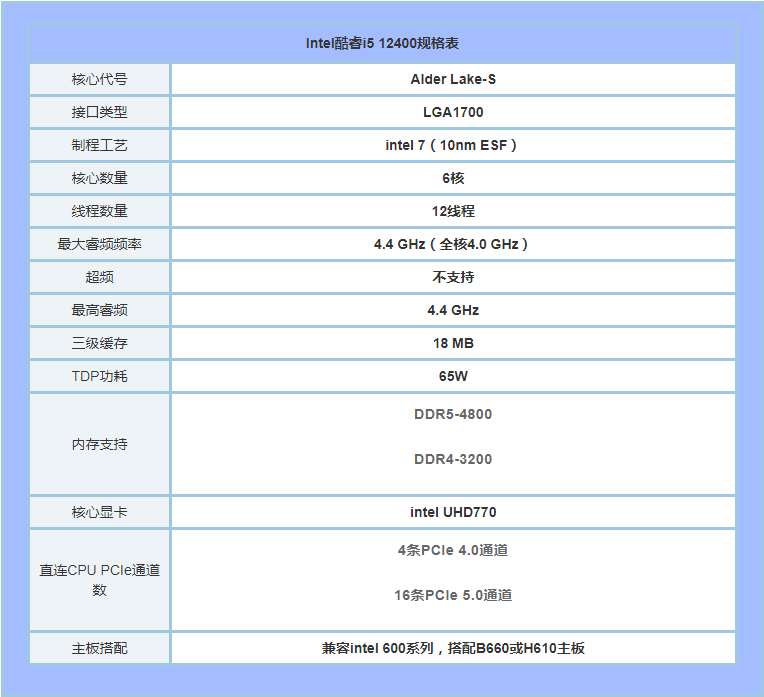Click the table title Intel酷睿i5 12400规格表
The width and height of the screenshot is (764, 697).
(x=382, y=43)
